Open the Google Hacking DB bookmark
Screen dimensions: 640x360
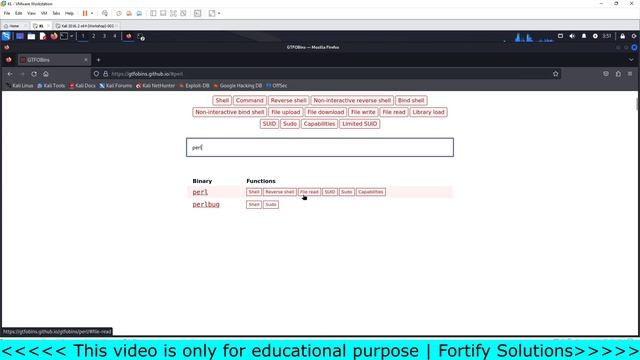click(x=238, y=86)
